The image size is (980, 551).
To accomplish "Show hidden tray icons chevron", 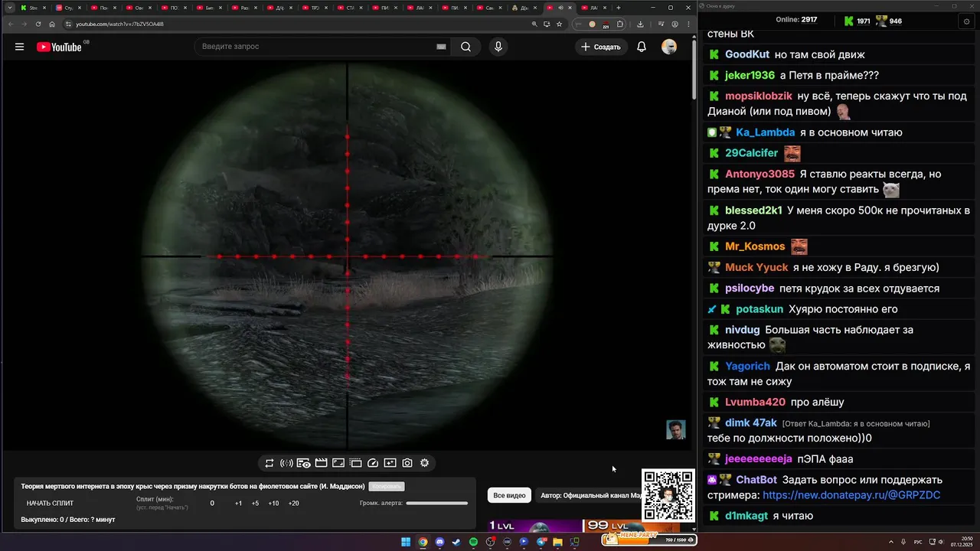I will click(x=890, y=542).
